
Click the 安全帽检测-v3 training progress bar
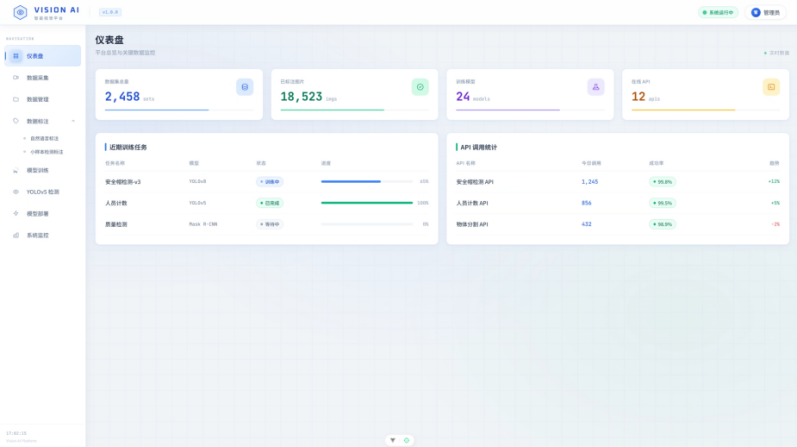coord(366,182)
